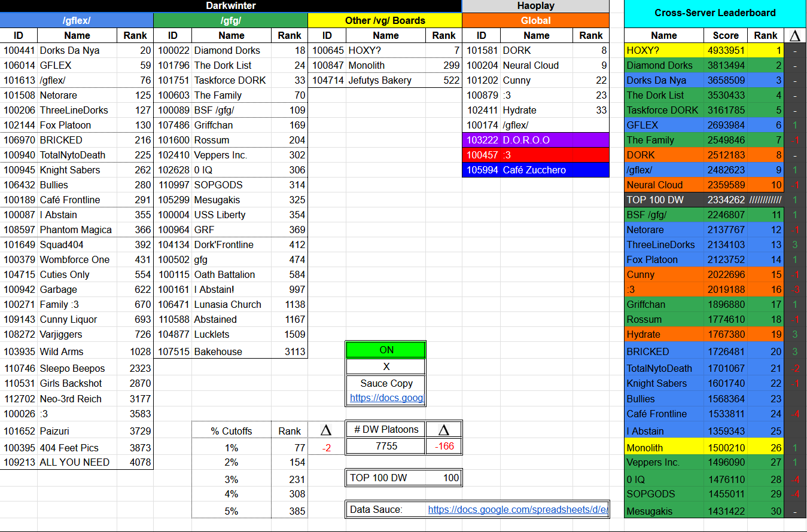This screenshot has width=807, height=532.
Task: Click the green ON cell
Action: tap(386, 350)
